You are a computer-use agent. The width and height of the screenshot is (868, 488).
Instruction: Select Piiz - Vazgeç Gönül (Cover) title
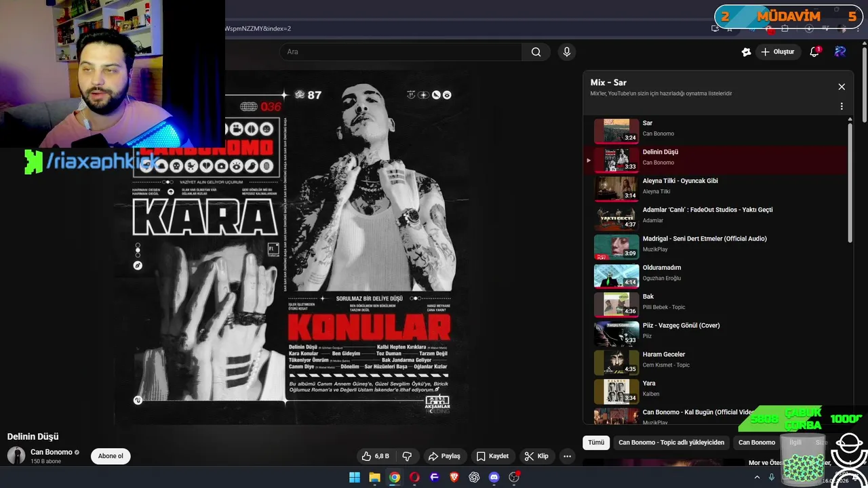pos(681,325)
